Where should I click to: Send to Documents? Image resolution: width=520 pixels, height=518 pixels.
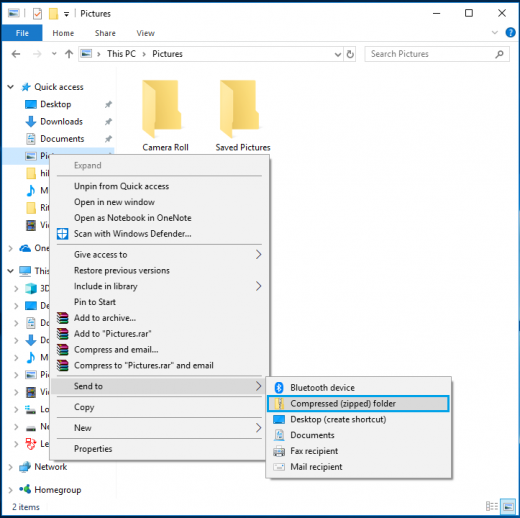pyautogui.click(x=358, y=435)
